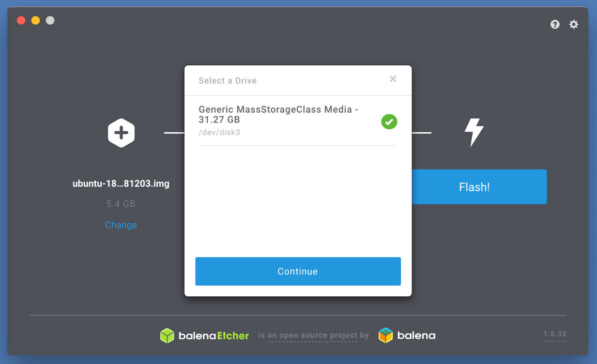This screenshot has width=597, height=364.
Task: Click version number 1.5.33
Action: 554,334
